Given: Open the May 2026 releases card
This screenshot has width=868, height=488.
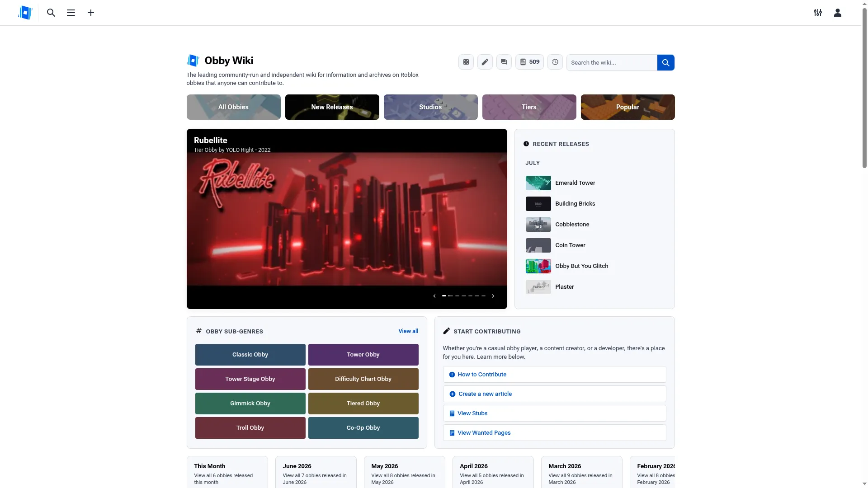Looking at the screenshot, I should (x=405, y=472).
